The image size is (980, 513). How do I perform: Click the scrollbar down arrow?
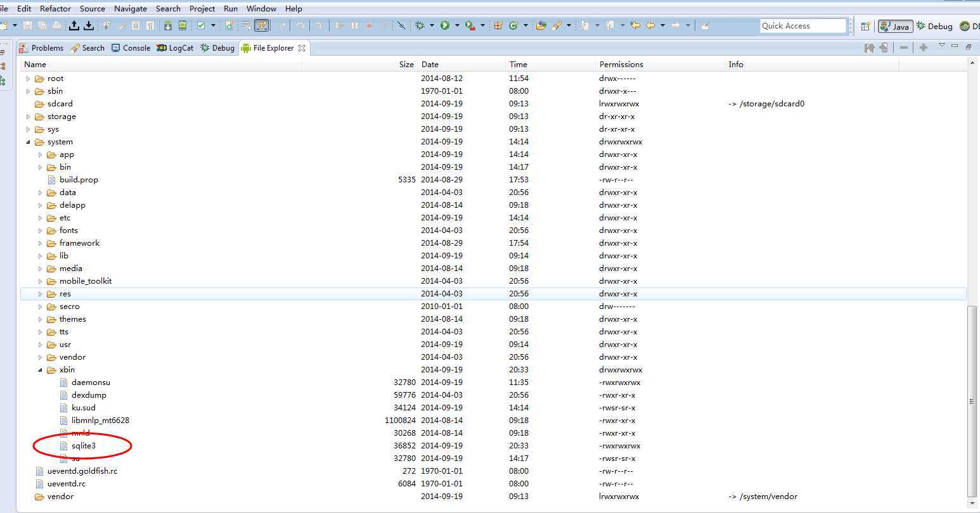[972, 504]
